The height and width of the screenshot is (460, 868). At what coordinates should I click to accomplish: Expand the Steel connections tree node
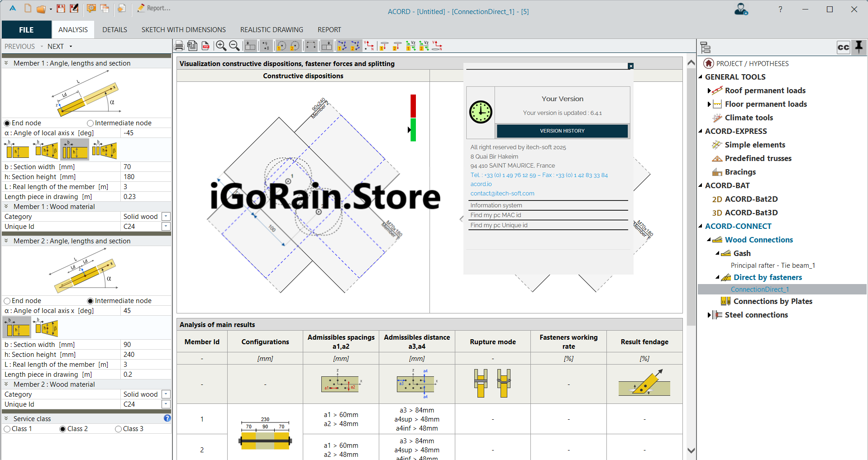click(x=709, y=315)
